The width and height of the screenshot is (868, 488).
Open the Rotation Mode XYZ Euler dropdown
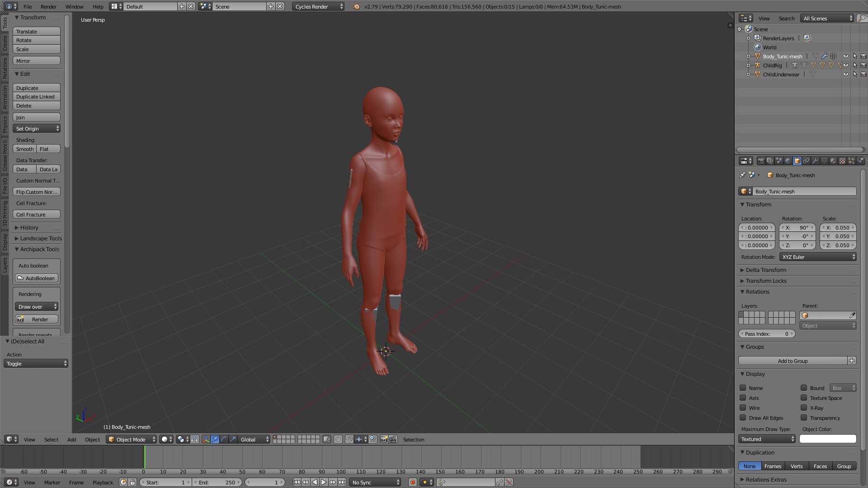click(818, 257)
